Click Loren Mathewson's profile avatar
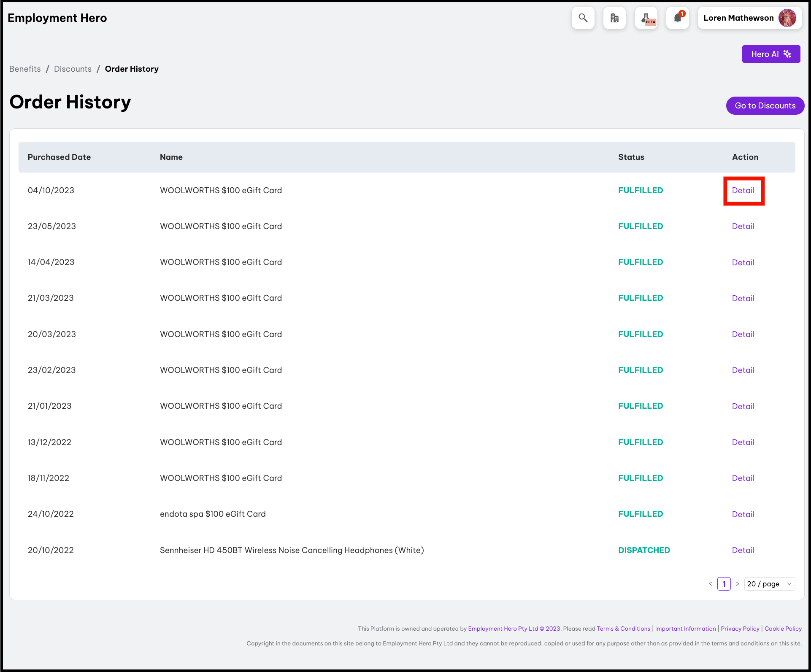The image size is (811, 672). (787, 18)
